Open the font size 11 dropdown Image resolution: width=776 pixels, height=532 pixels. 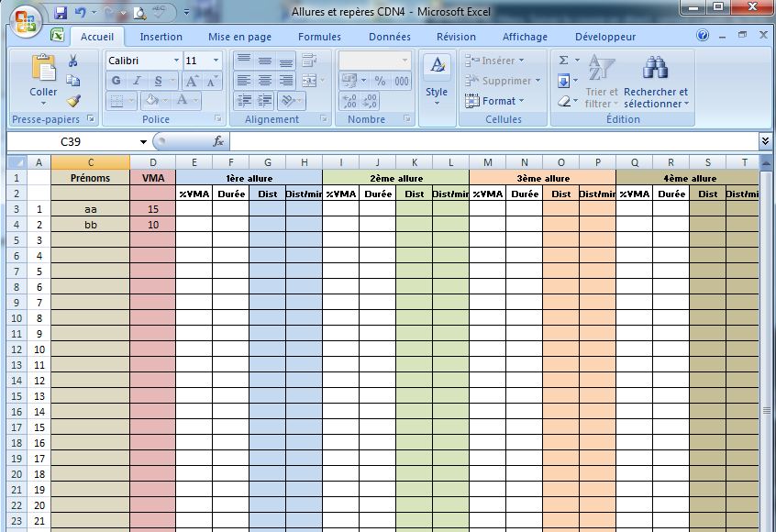coord(216,61)
